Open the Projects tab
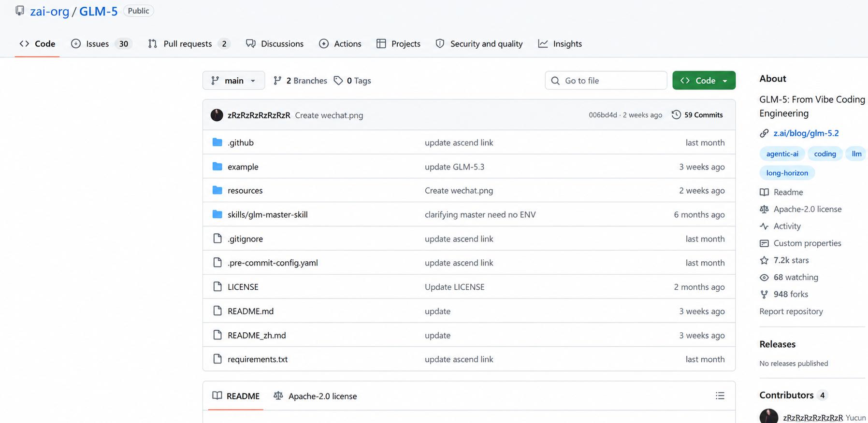Image resolution: width=868 pixels, height=423 pixels. point(399,44)
